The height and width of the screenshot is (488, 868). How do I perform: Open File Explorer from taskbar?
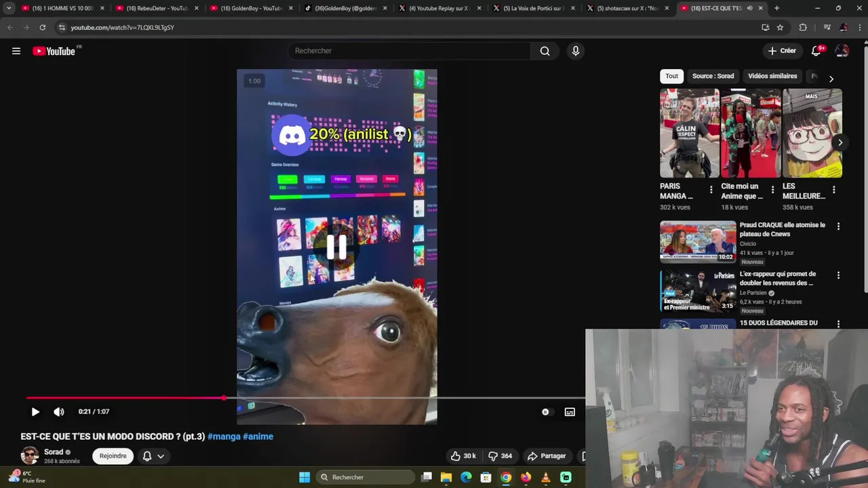point(446,477)
